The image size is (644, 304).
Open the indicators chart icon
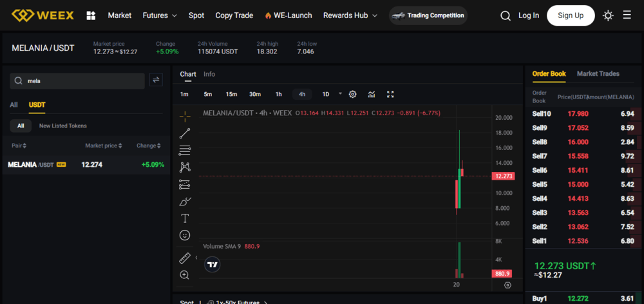coord(372,94)
